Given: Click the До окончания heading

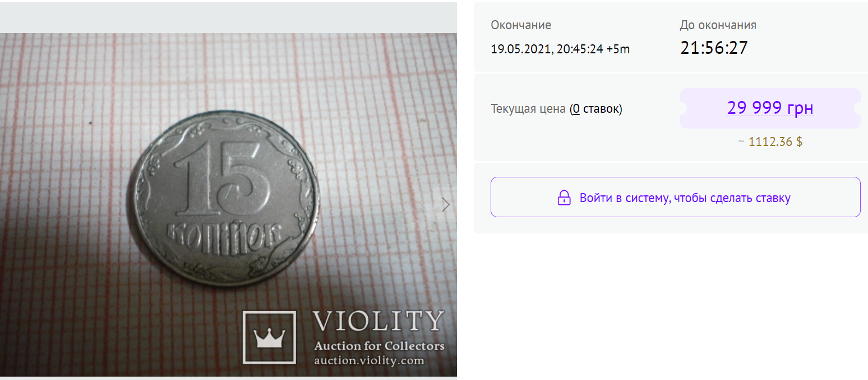Looking at the screenshot, I should click(718, 25).
